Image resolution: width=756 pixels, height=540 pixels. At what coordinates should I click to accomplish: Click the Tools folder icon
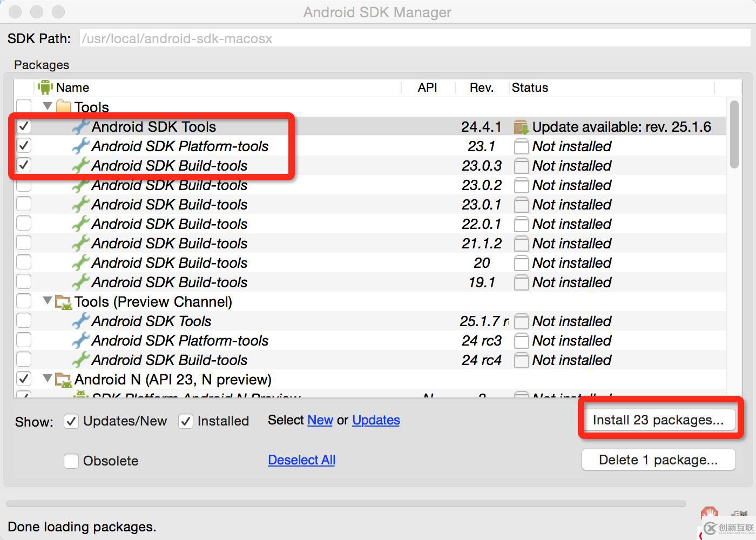[x=64, y=106]
